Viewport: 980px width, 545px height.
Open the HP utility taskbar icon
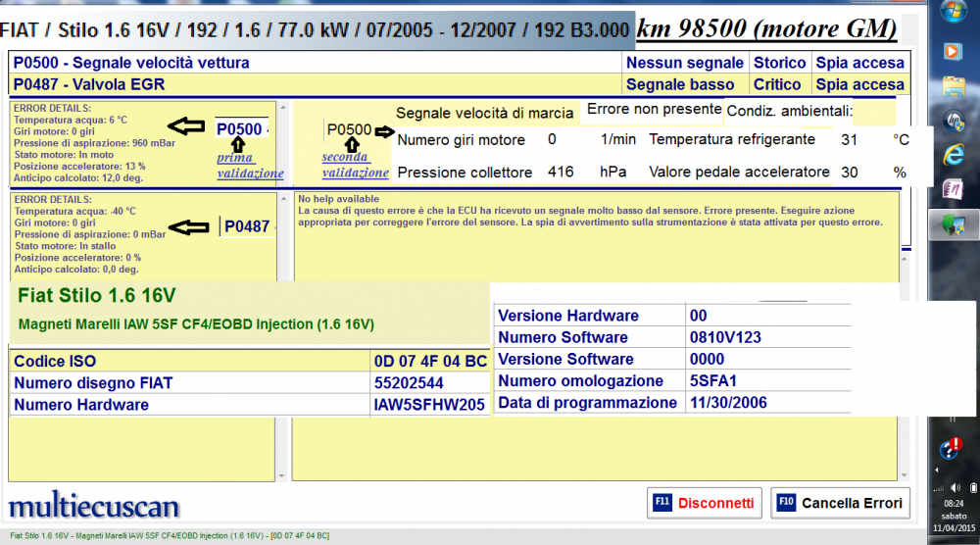click(954, 121)
